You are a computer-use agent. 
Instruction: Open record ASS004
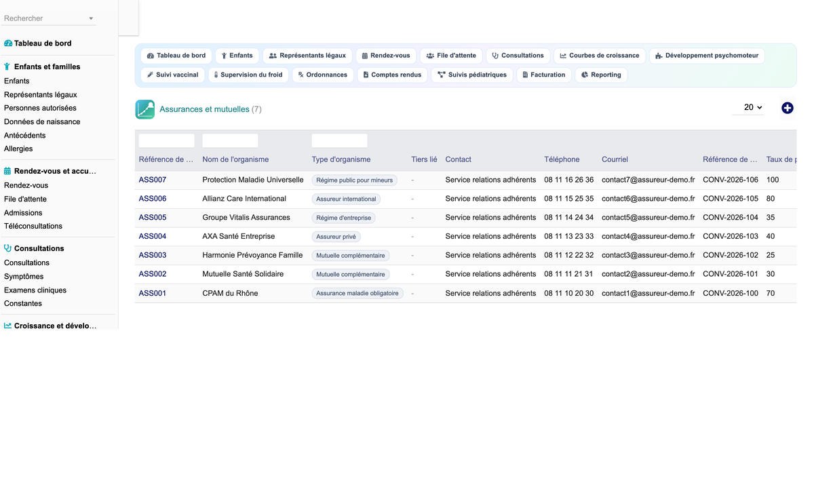click(x=153, y=236)
